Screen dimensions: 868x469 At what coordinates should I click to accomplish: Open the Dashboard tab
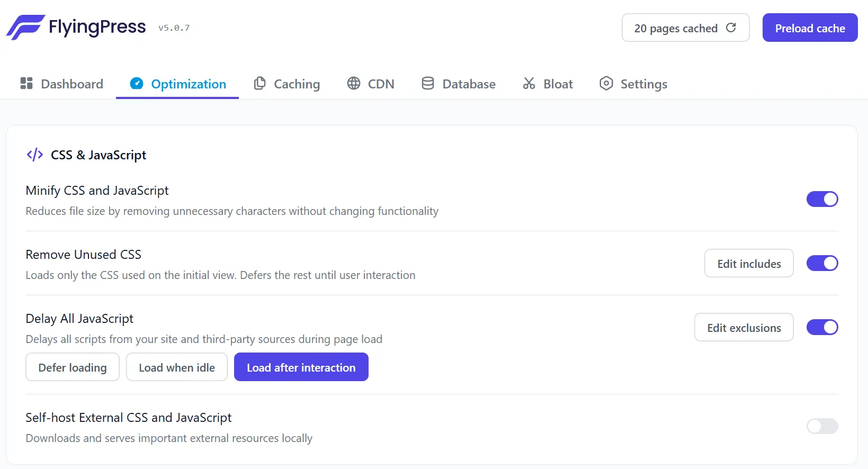coord(62,84)
